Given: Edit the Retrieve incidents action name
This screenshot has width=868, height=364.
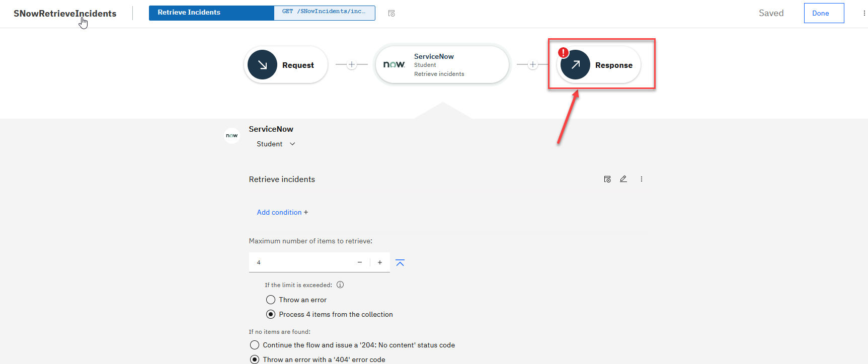Looking at the screenshot, I should [623, 179].
